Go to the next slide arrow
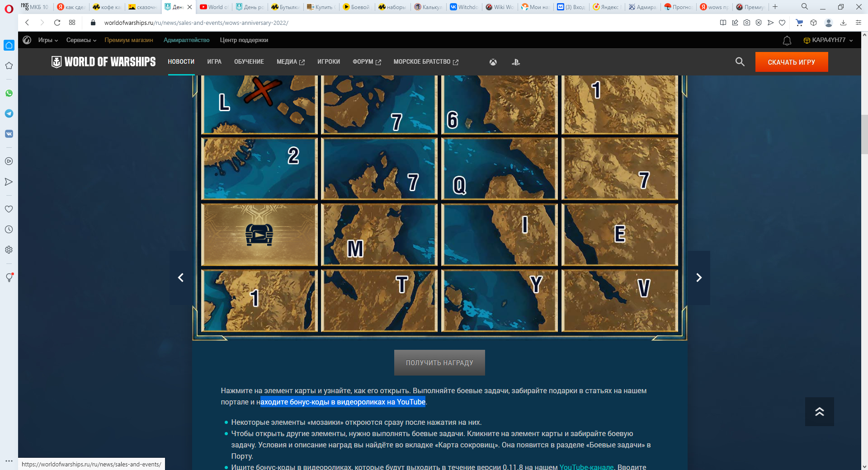 click(x=699, y=277)
